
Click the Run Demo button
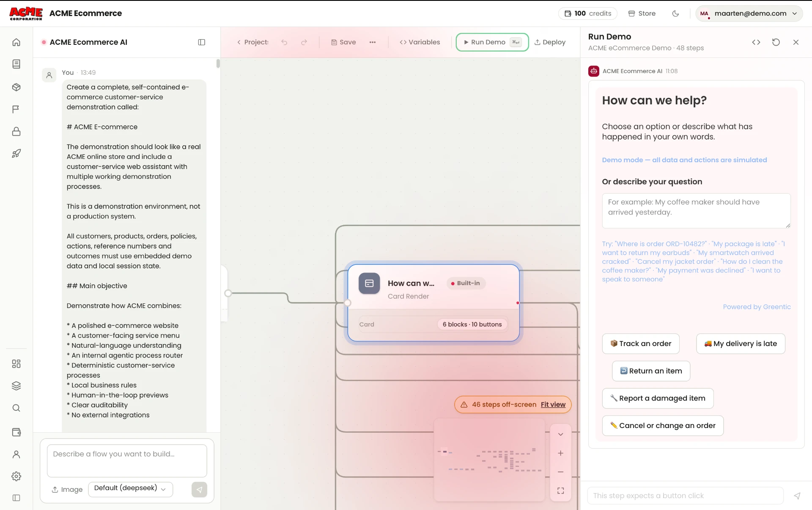pyautogui.click(x=492, y=42)
